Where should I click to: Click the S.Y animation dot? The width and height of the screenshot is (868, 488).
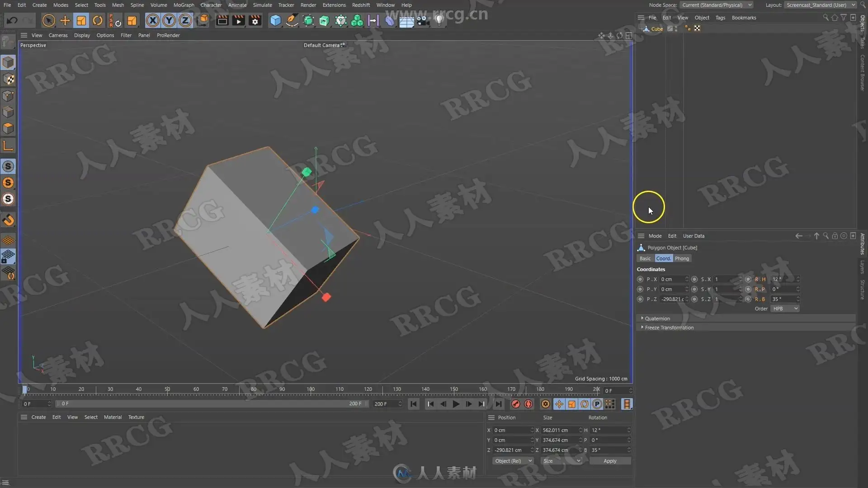694,289
